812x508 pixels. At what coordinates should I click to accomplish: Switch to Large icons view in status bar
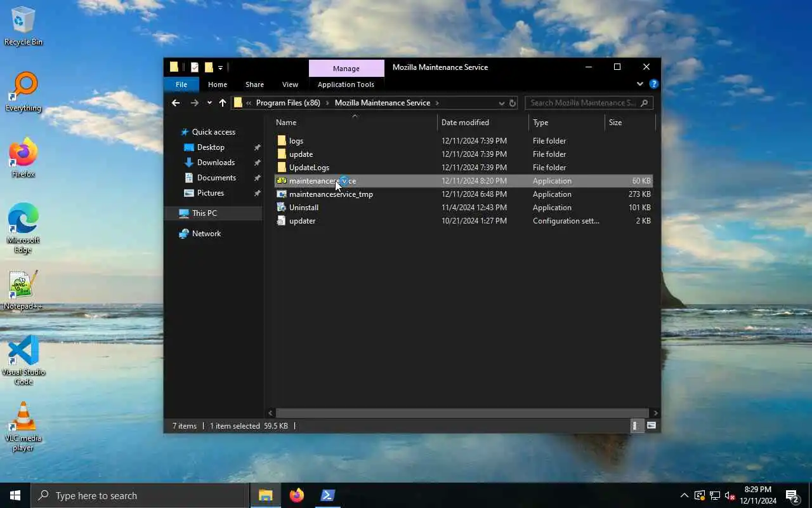[x=652, y=426]
